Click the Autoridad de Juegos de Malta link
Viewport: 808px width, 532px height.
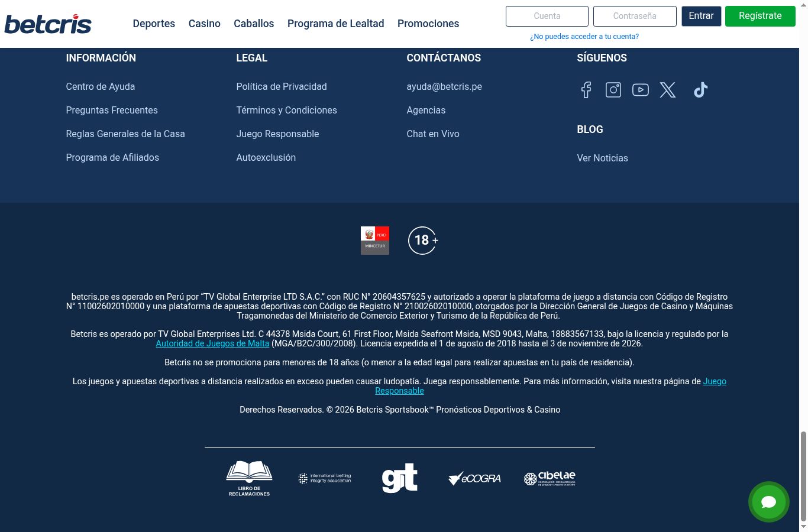pos(212,343)
